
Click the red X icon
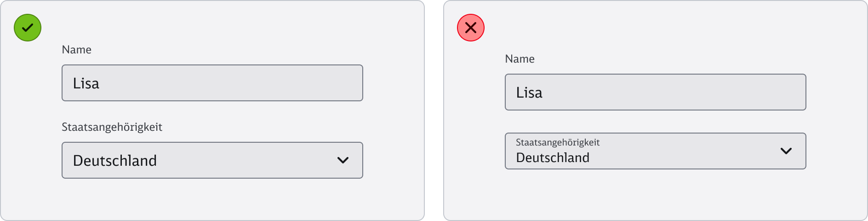click(x=470, y=28)
